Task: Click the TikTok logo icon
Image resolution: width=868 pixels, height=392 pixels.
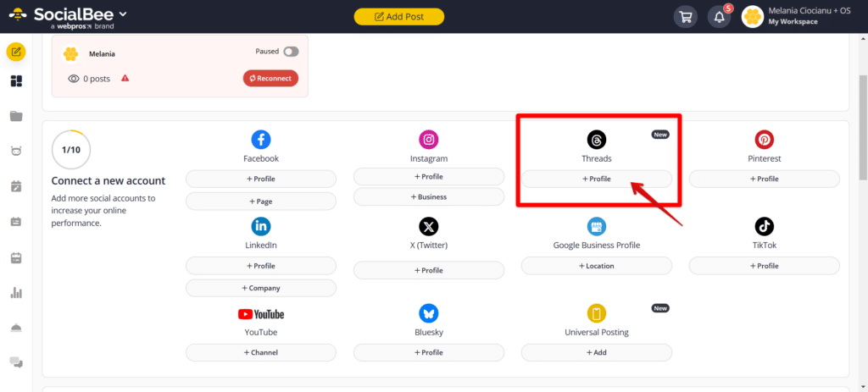Action: point(765,226)
